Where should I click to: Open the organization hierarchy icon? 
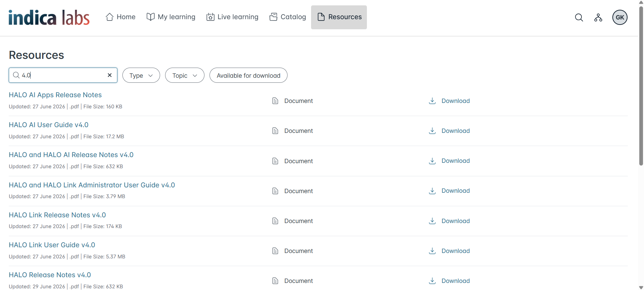598,17
